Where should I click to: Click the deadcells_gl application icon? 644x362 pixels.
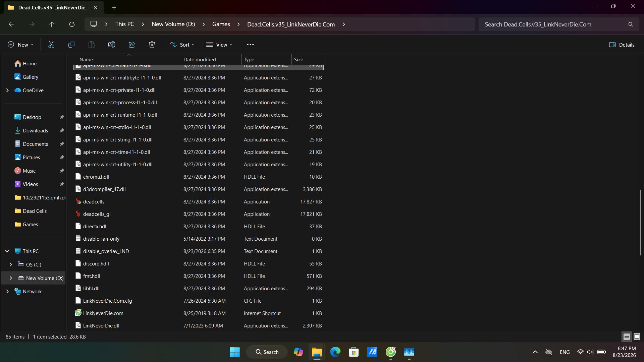(x=78, y=214)
